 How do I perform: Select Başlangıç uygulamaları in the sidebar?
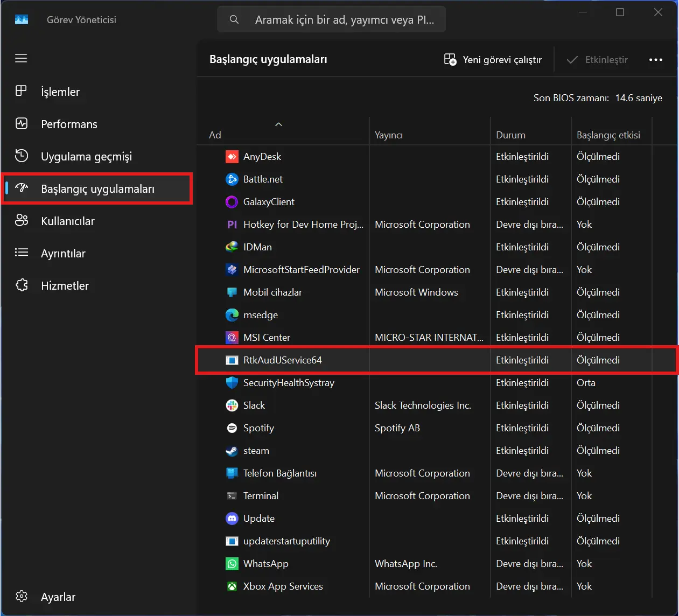(97, 188)
